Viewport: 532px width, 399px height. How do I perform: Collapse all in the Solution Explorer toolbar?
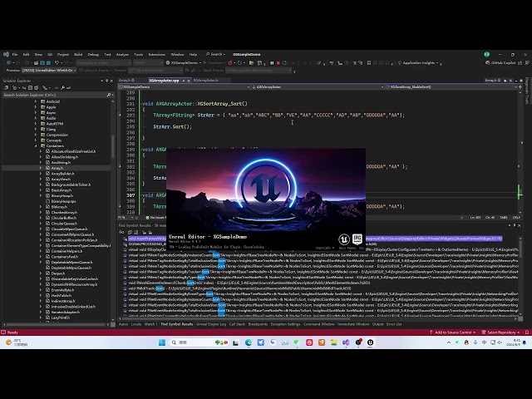click(x=30, y=87)
